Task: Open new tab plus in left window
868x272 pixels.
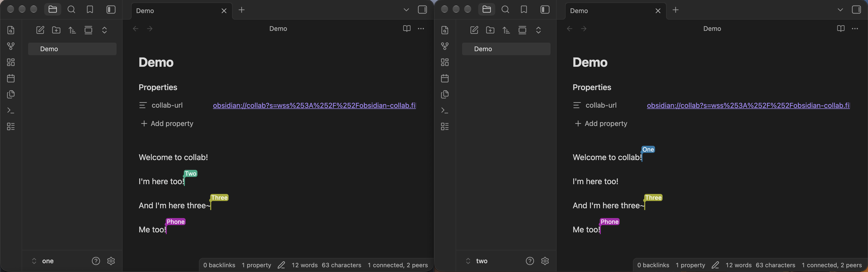Action: point(242,10)
